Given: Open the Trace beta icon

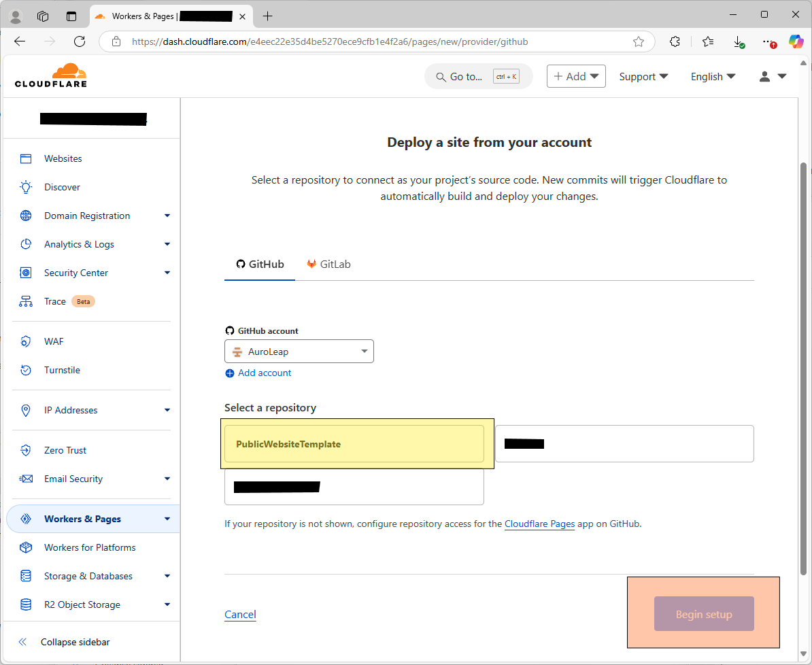Looking at the screenshot, I should [26, 301].
